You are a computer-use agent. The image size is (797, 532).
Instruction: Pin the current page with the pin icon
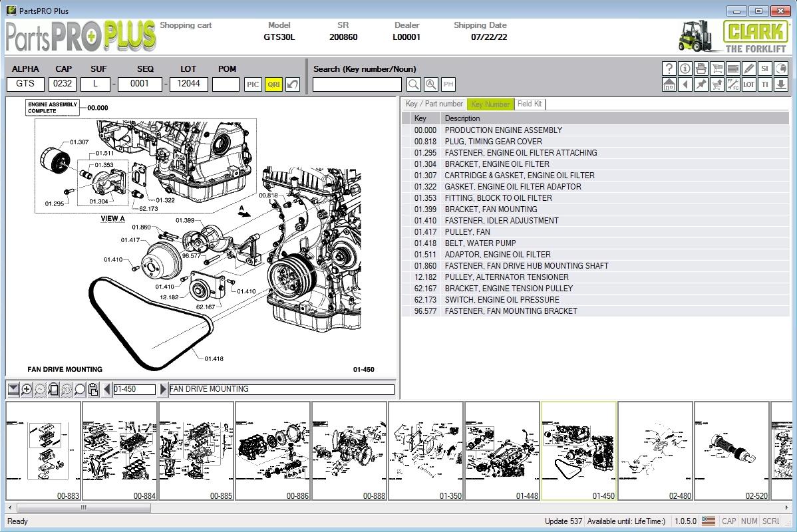pyautogui.click(x=701, y=84)
